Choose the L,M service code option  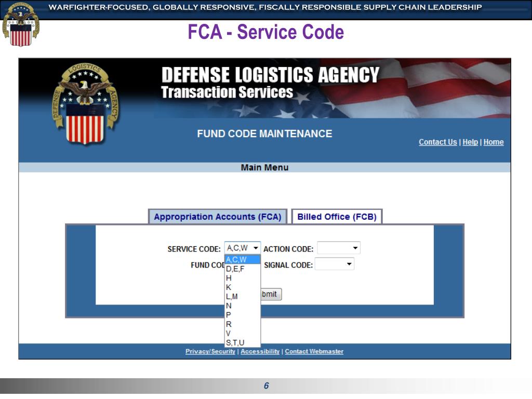coord(242,296)
